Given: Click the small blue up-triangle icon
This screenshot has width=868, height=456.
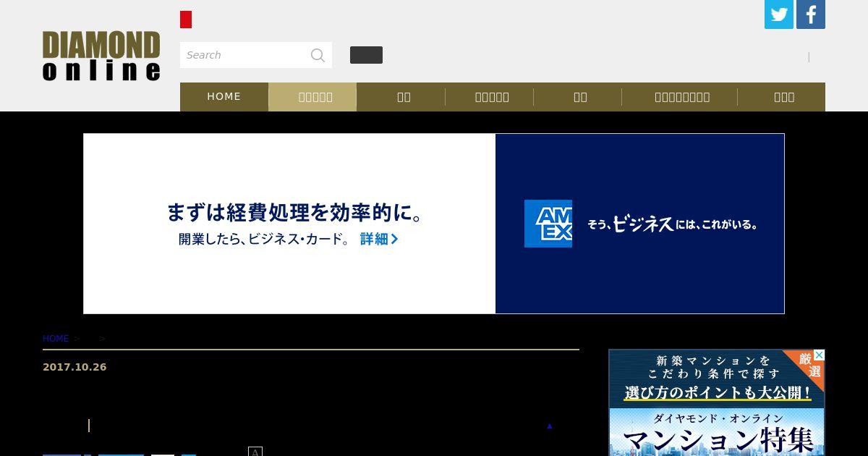Looking at the screenshot, I should tap(550, 426).
